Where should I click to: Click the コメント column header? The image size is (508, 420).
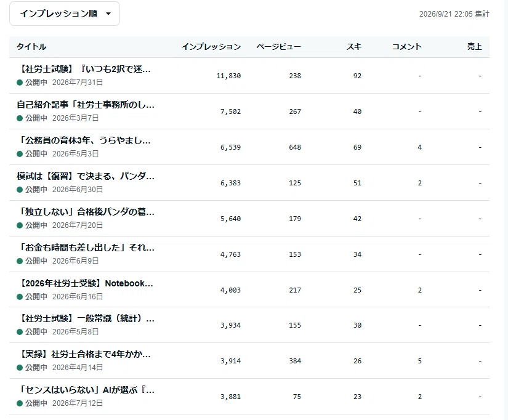point(407,47)
